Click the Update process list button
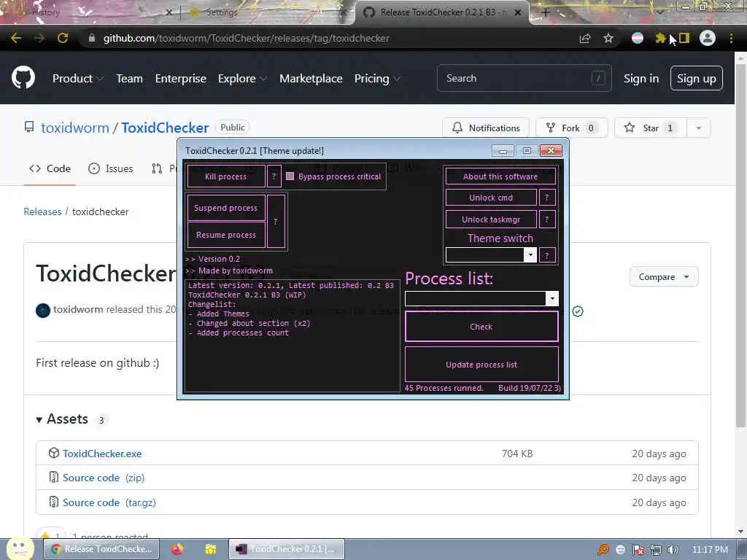 tap(481, 365)
